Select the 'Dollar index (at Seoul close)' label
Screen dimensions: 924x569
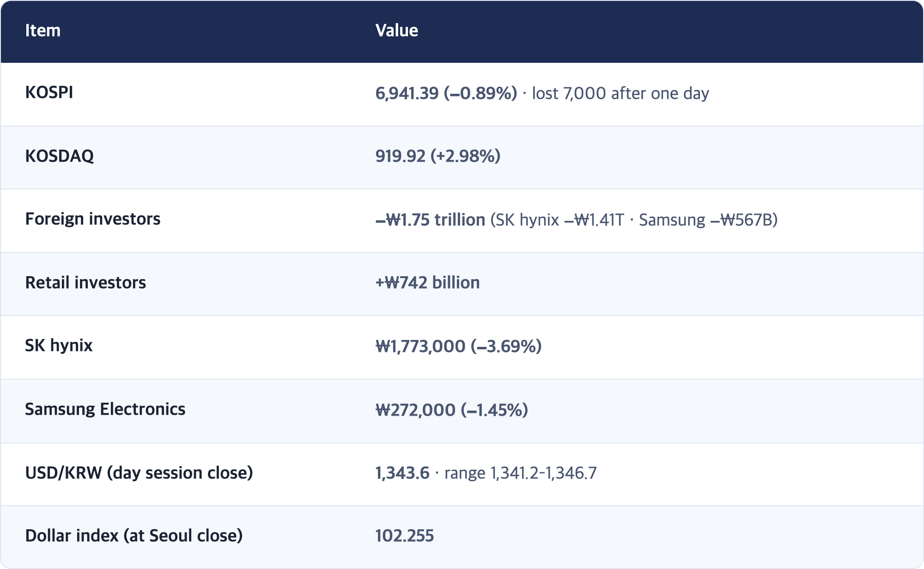click(x=134, y=536)
